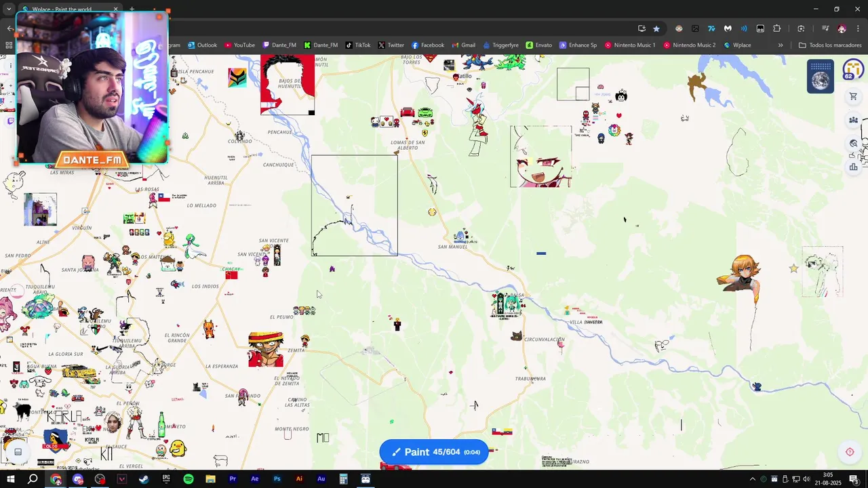Expand the hidden bookmarks chevron
Image resolution: width=868 pixels, height=488 pixels.
coord(781,45)
